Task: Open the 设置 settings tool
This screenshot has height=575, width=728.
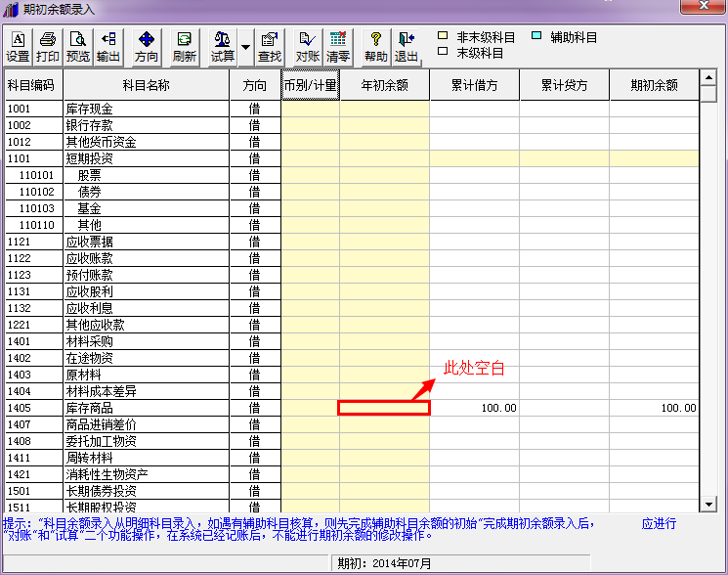Action: tap(19, 47)
